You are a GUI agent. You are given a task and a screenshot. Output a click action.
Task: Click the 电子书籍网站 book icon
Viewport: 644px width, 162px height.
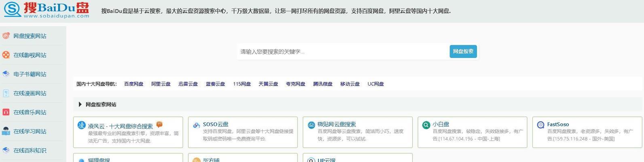click(x=6, y=74)
